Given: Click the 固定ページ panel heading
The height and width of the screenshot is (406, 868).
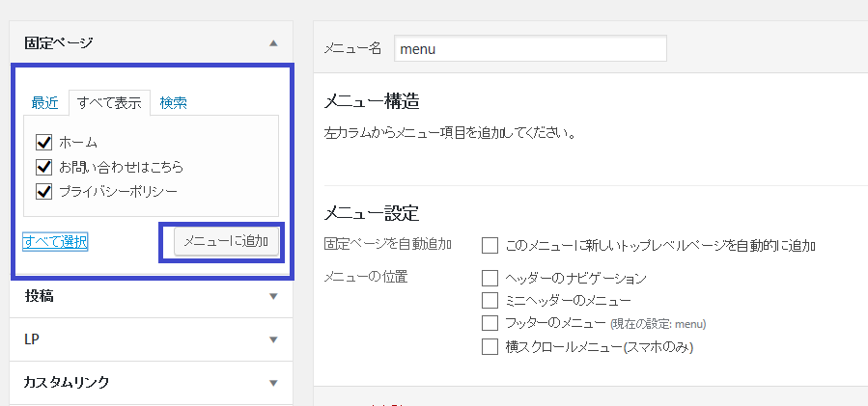Looking at the screenshot, I should coord(59,43).
